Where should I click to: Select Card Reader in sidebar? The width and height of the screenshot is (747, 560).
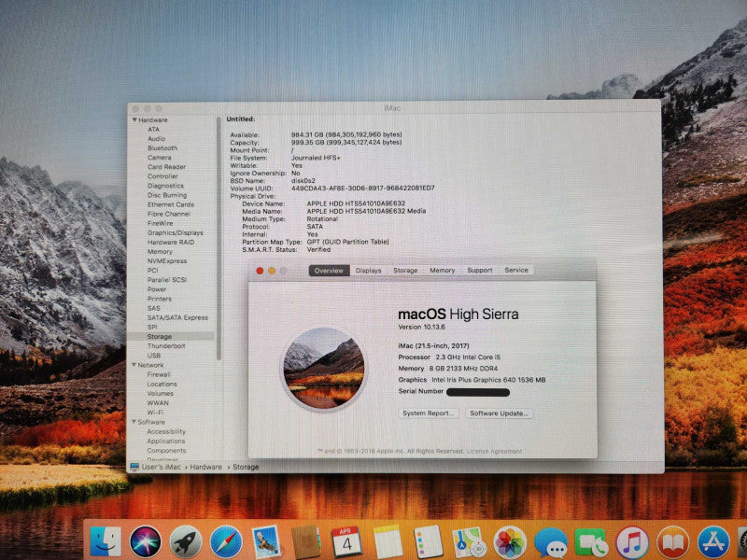[166, 167]
